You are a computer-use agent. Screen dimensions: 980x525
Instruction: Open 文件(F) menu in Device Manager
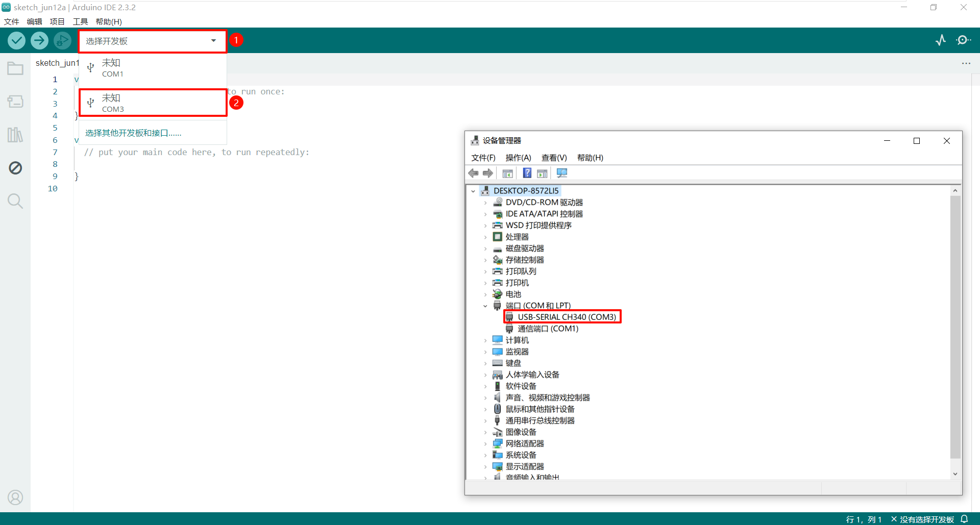click(483, 158)
